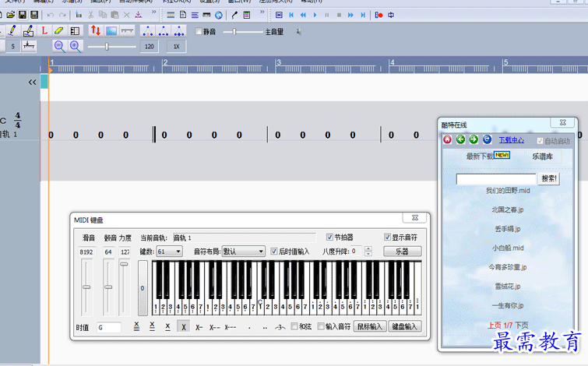This screenshot has width=588, height=366.
Task: Undo the last action
Action: pos(51,15)
